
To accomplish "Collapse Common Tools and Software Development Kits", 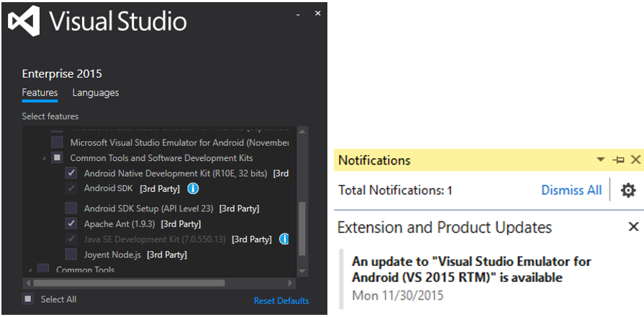I will (x=42, y=158).
